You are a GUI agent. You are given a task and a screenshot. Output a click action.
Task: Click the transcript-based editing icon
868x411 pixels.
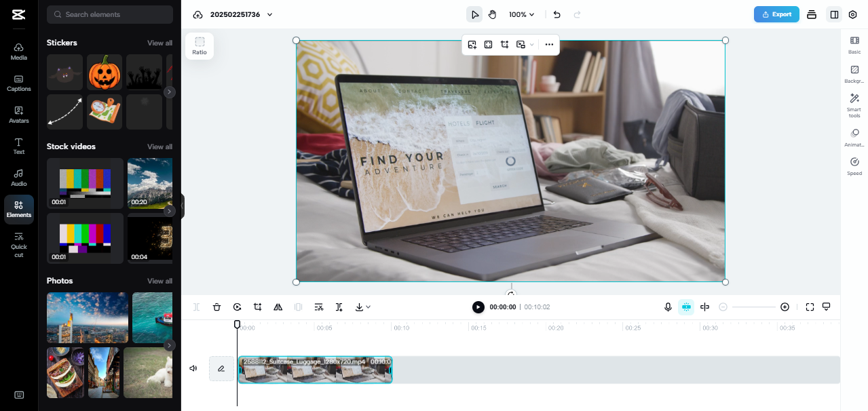point(318,307)
